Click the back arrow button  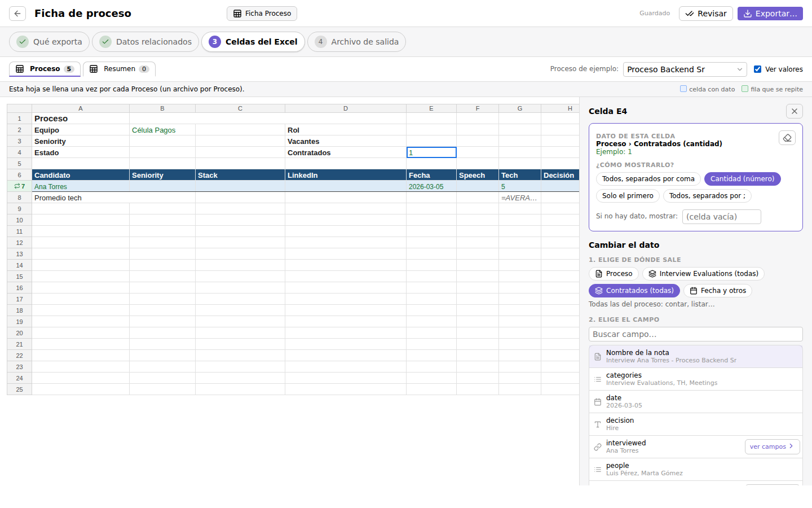point(17,14)
